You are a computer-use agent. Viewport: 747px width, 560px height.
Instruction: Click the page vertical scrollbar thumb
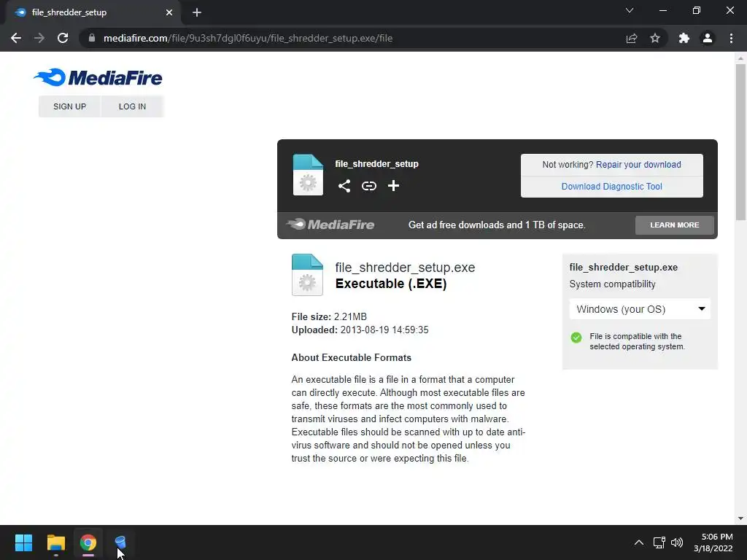pos(740,141)
